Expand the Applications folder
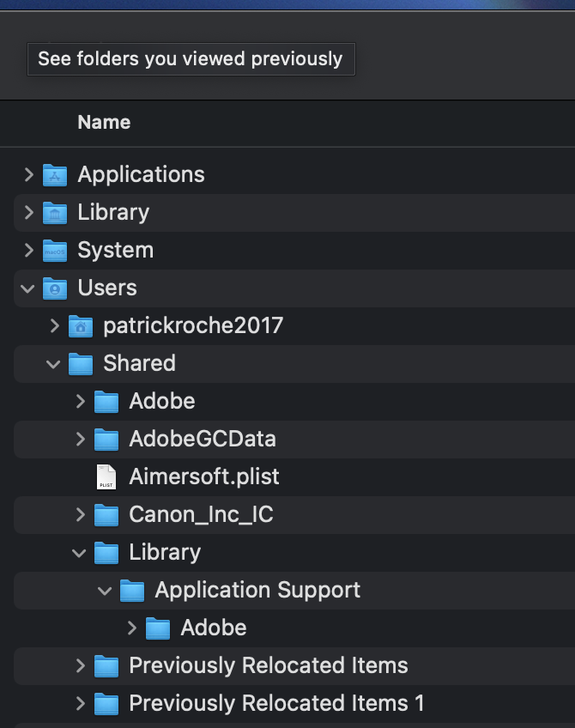 29,175
